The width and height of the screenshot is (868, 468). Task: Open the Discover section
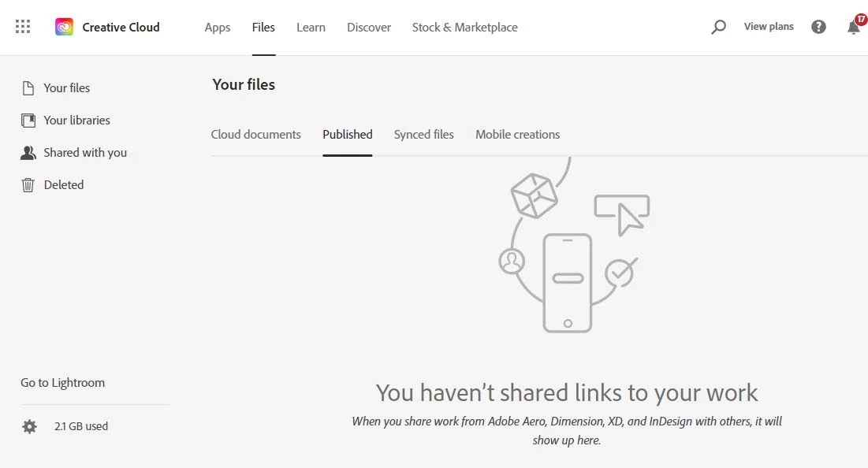pos(369,27)
